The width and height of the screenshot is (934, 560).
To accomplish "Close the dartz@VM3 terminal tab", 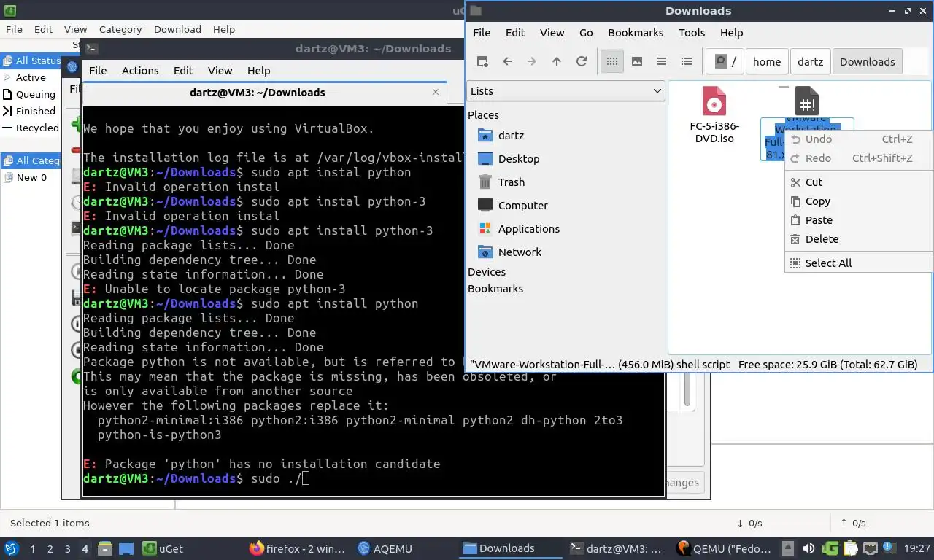I will tap(436, 92).
